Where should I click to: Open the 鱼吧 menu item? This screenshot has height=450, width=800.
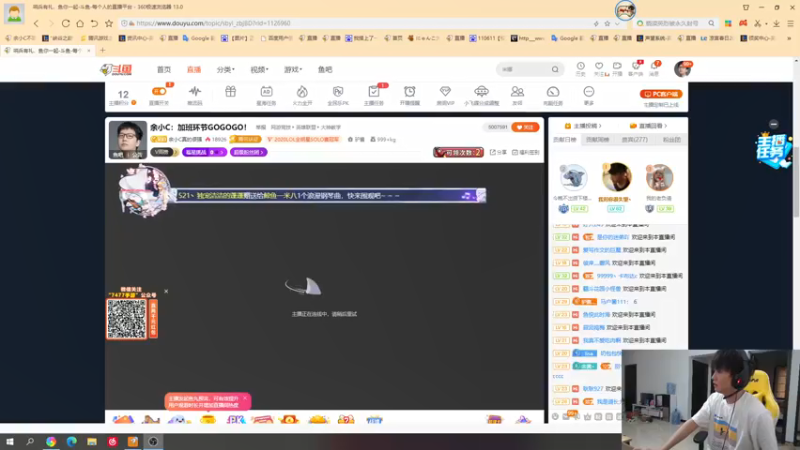(325, 69)
